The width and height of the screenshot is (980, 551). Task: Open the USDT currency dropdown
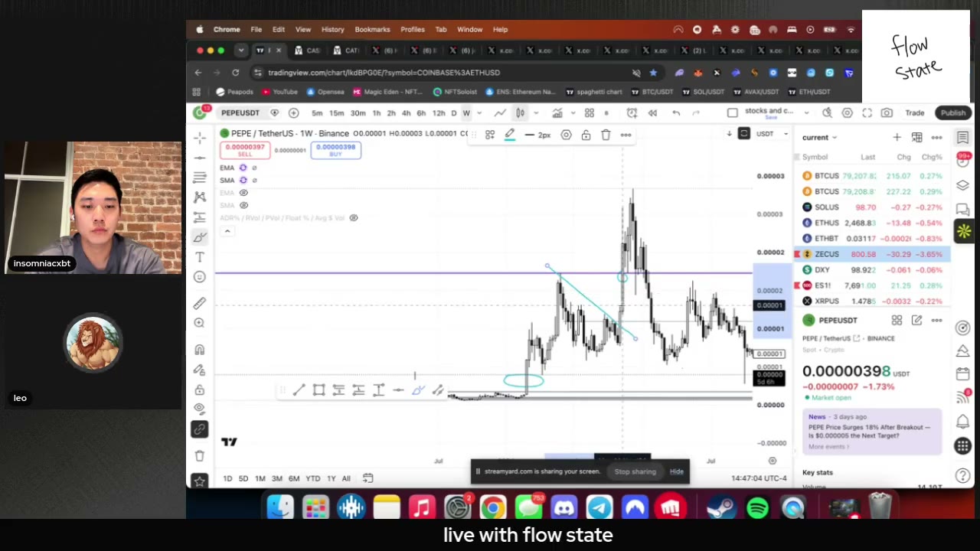pos(772,134)
